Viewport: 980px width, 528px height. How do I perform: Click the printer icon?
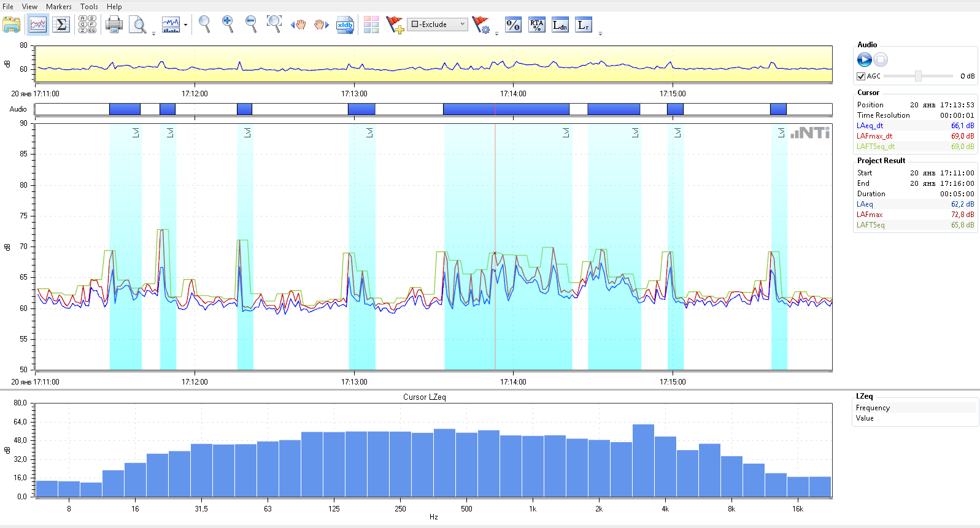tap(114, 25)
